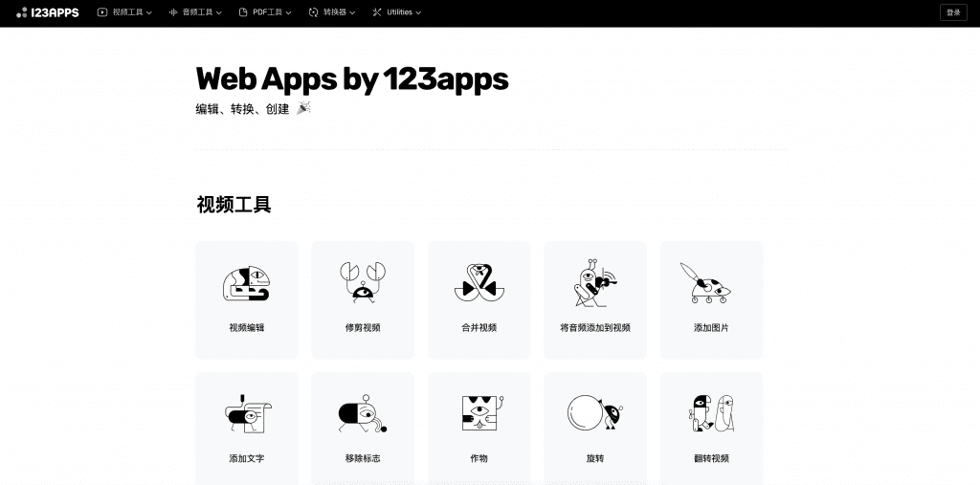This screenshot has height=485, width=980.
Task: Click the violinist snail icon for 将音频添加到视频
Action: click(595, 283)
